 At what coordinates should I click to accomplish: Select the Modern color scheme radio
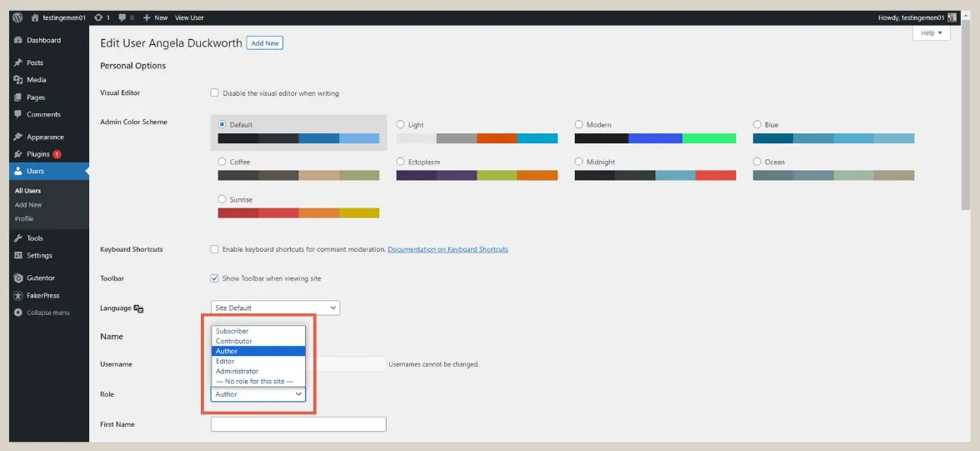(578, 124)
